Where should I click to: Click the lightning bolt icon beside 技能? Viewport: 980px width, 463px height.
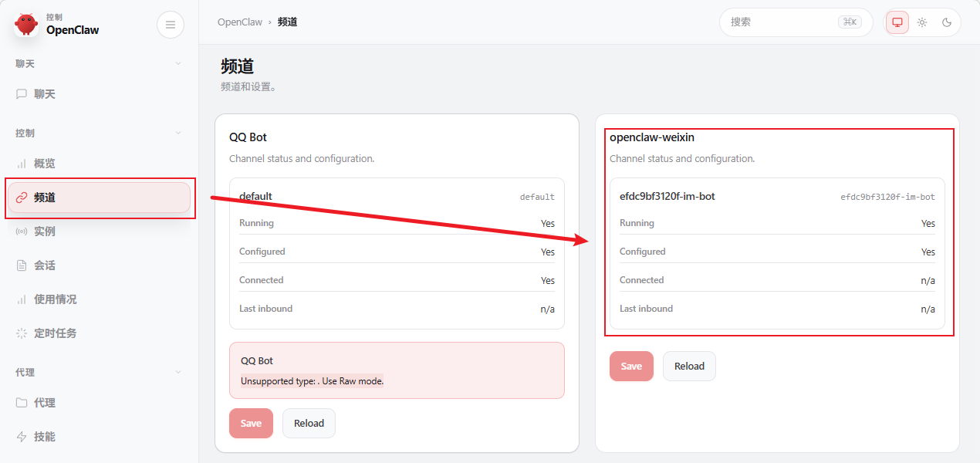[22, 437]
